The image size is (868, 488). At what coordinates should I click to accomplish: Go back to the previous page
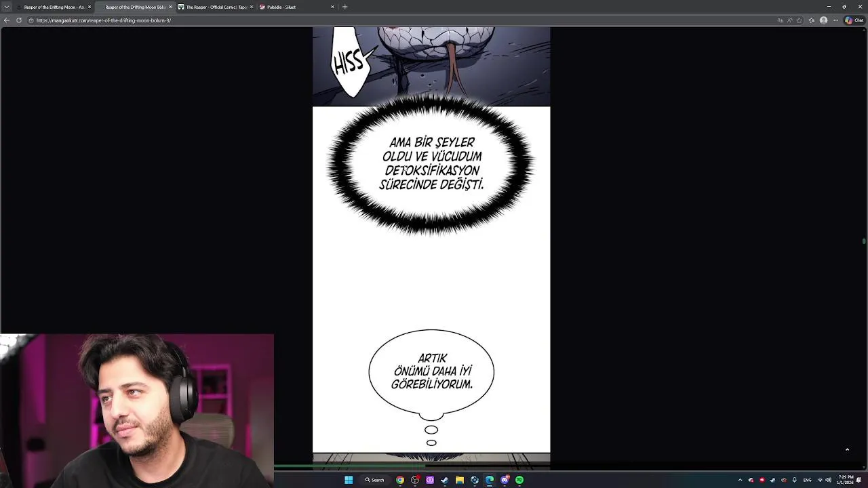(7, 20)
